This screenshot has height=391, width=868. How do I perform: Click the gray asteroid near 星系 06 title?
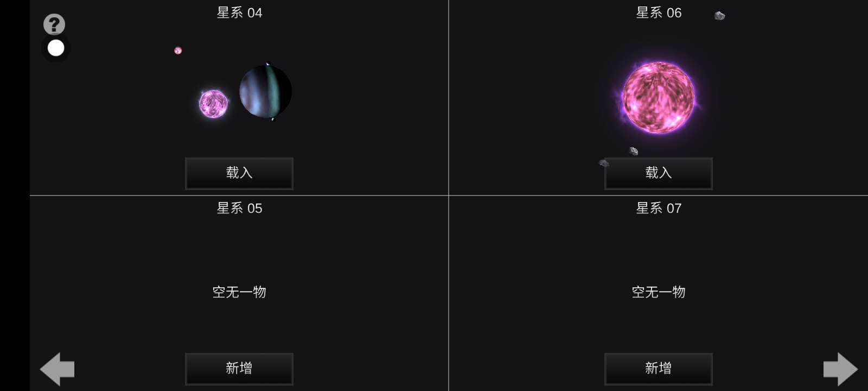[720, 16]
